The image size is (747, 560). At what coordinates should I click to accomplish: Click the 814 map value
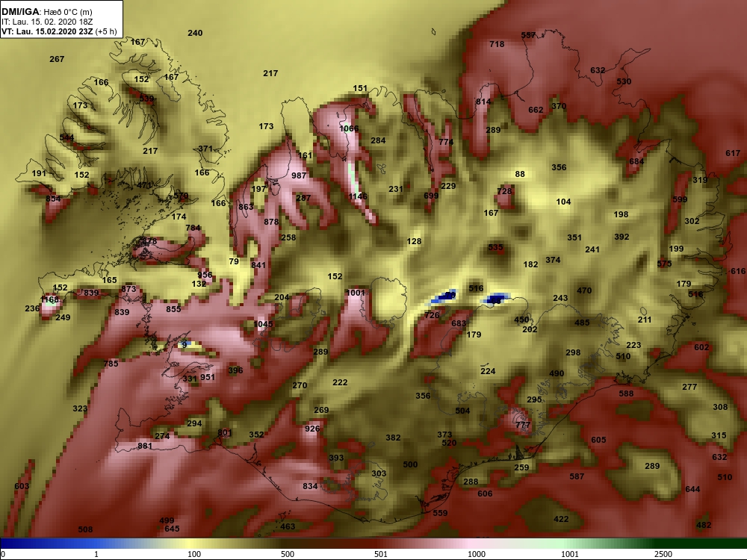[483, 102]
